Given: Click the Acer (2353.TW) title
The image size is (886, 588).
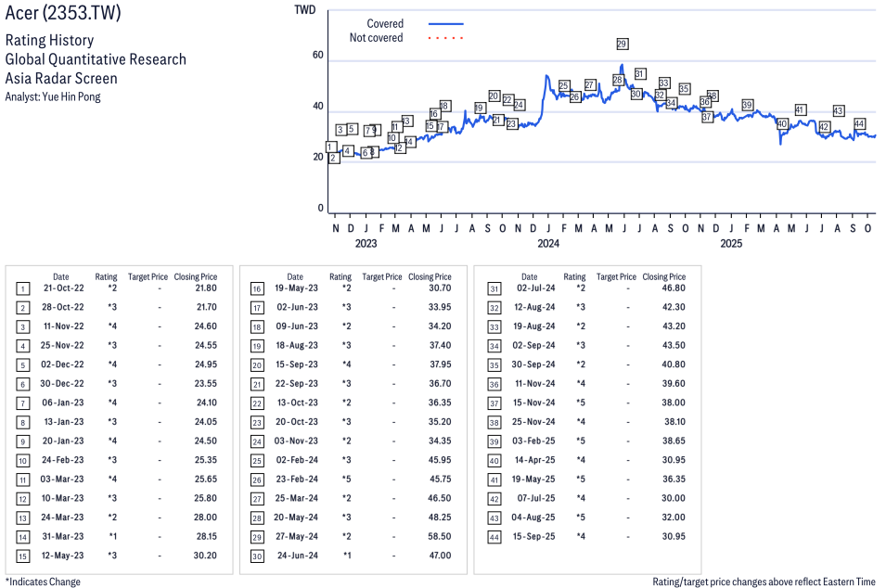Looking at the screenshot, I should [63, 14].
